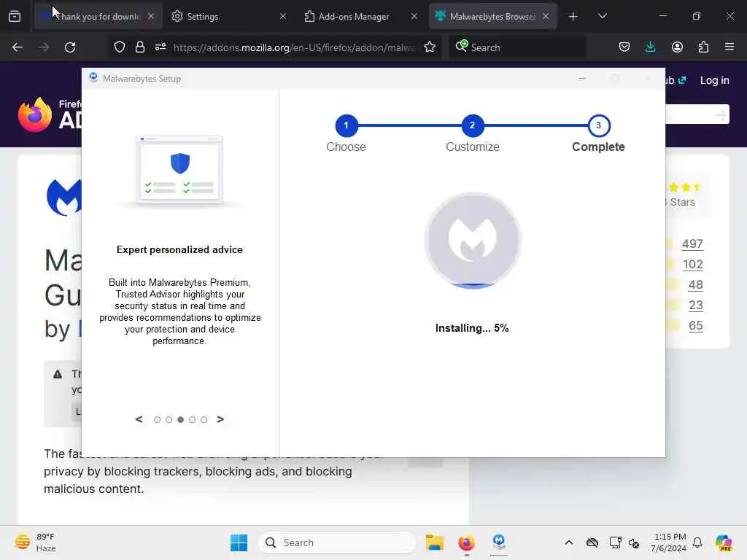
Task: Click the Malwarebytes Setup taskbar icon
Action: (499, 542)
